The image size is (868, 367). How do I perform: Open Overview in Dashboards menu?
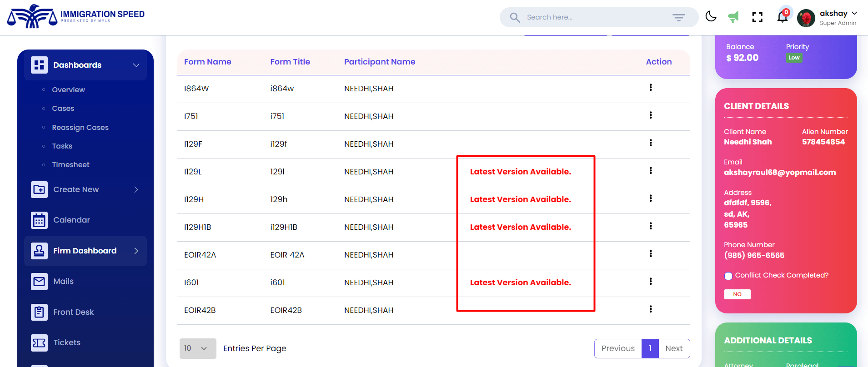(x=68, y=90)
